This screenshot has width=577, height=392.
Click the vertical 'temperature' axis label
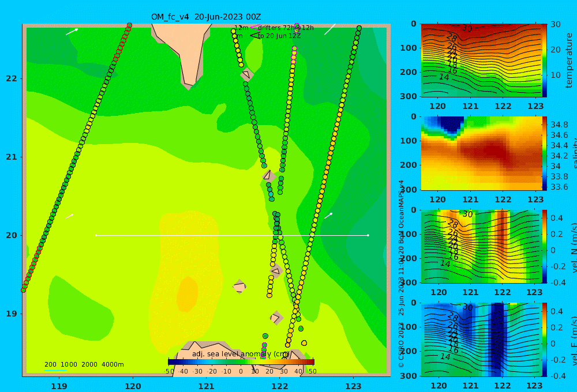click(569, 61)
